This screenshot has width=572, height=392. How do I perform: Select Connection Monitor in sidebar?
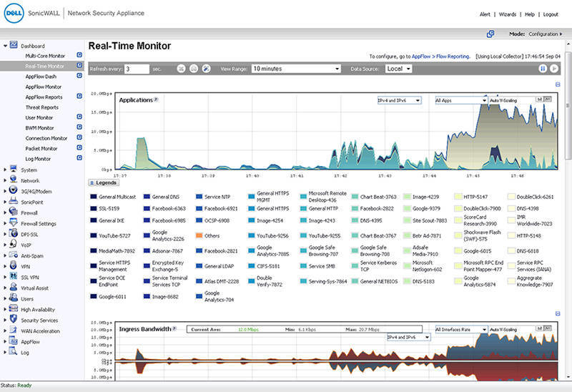(x=46, y=138)
